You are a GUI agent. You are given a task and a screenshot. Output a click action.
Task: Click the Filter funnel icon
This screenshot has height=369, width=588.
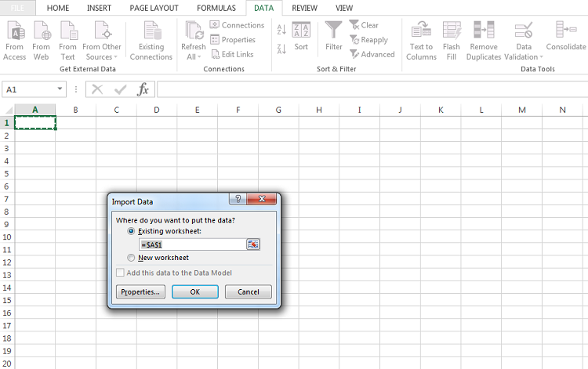tap(334, 31)
